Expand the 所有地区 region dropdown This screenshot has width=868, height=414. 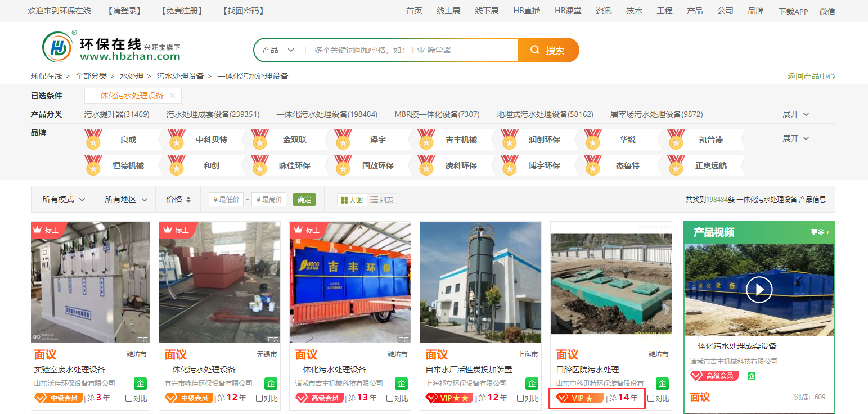pyautogui.click(x=126, y=200)
